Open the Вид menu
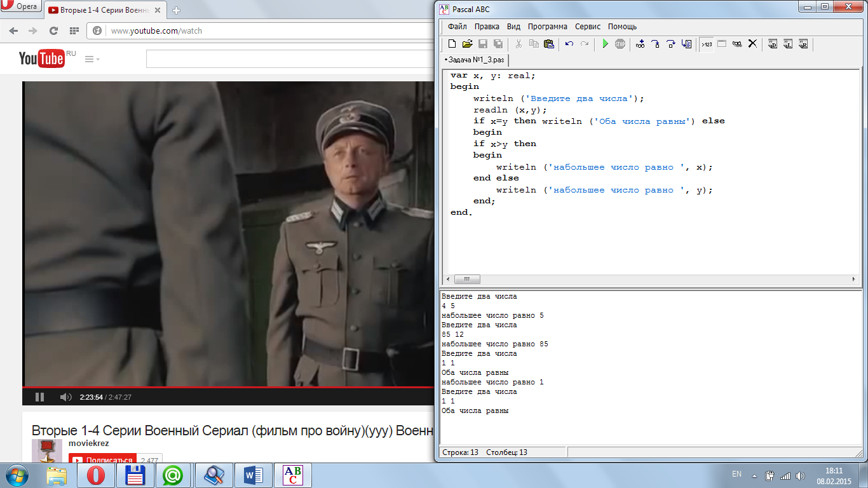Screen dimensions: 868x488 click(x=513, y=27)
